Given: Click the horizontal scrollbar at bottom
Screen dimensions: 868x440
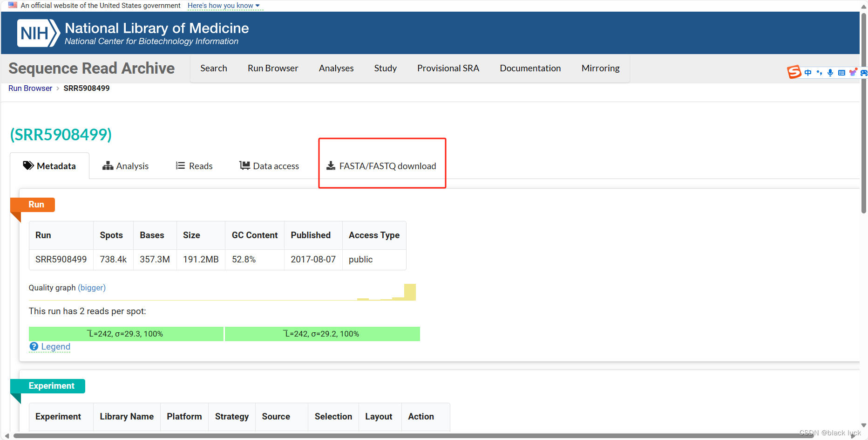Looking at the screenshot, I should 414,436.
